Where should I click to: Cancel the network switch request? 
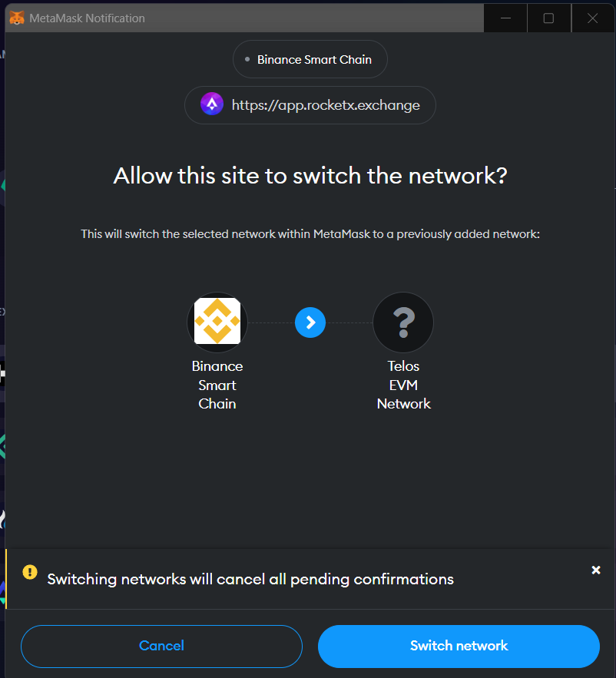coord(161,646)
